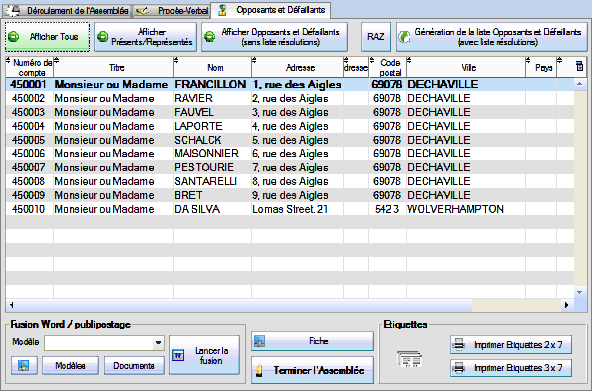Viewport: 593px width, 392px height.
Task: Click Imprimer Etiquettes 3 x 7
Action: (511, 368)
